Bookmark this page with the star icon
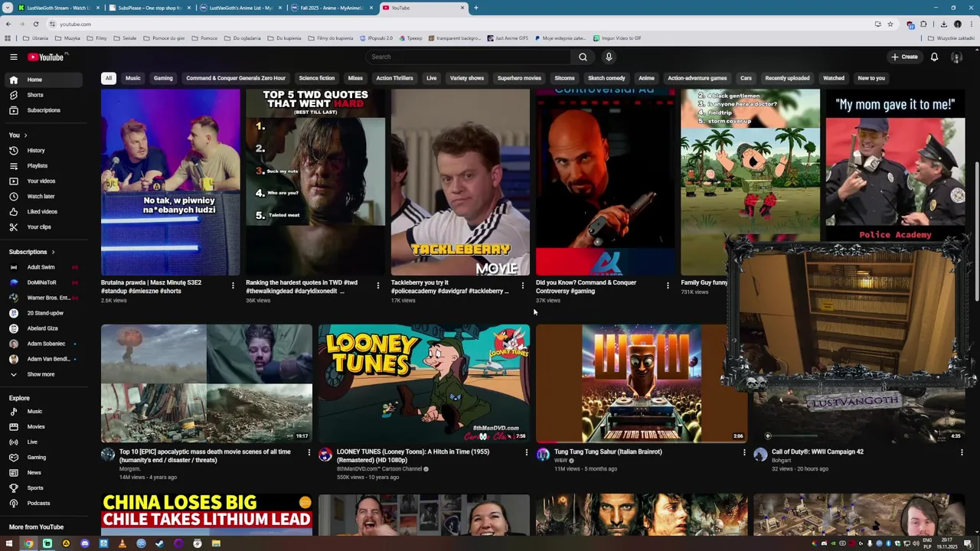980x551 pixels. (x=890, y=24)
